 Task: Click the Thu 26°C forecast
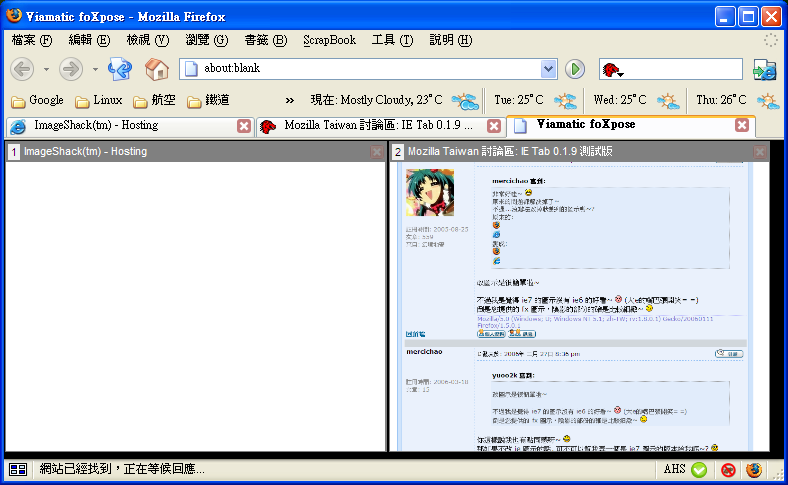coord(738,101)
